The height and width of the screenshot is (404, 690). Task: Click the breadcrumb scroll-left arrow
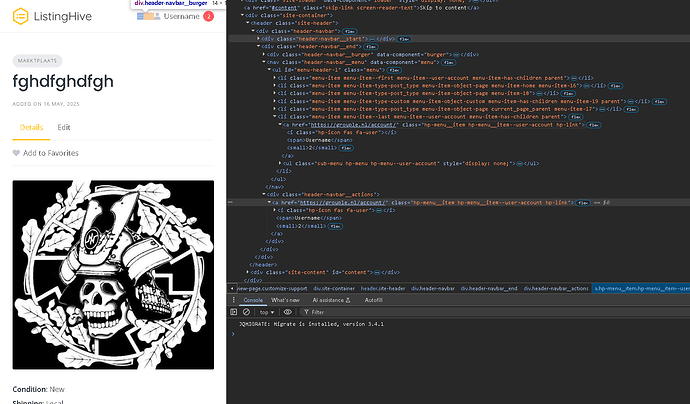[x=232, y=288]
